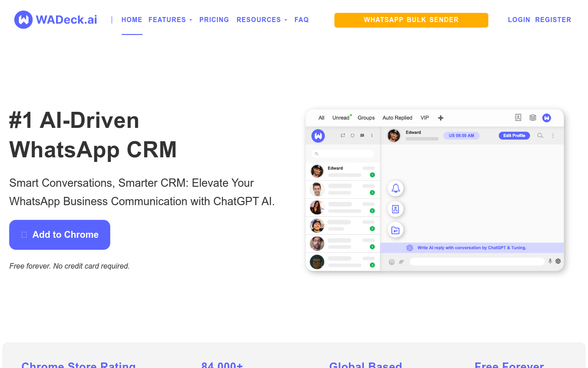Viewport: 588px width, 368px height.
Task: Click the W logo above the chat list
Action: (318, 136)
